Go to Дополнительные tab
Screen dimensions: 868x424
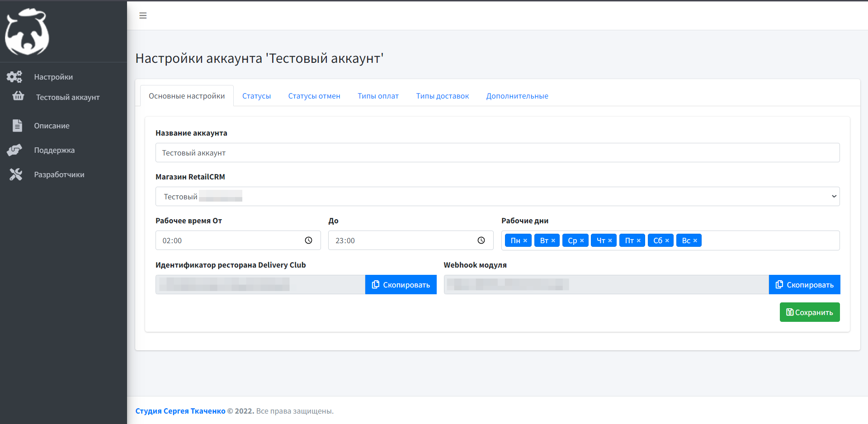click(x=517, y=96)
